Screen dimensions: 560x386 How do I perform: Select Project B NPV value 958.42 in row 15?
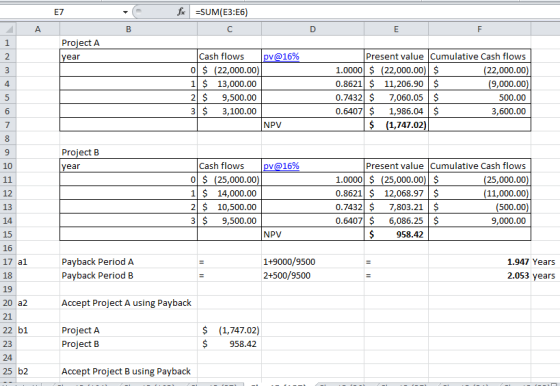tap(396, 234)
